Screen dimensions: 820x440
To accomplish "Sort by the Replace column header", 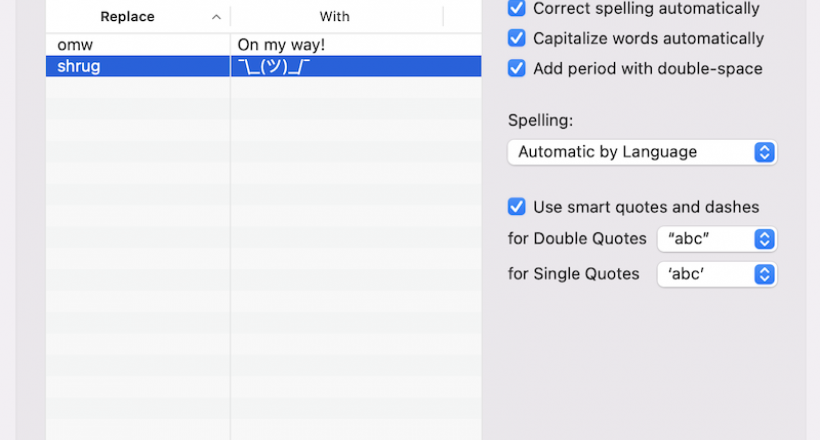I will pos(127,17).
